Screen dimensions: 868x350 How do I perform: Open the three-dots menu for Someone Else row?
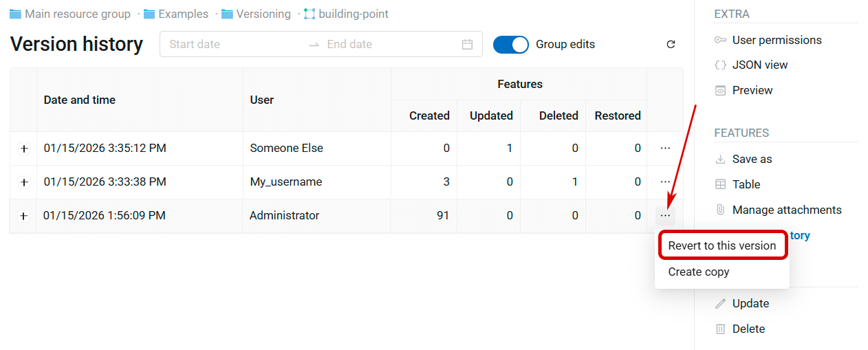click(x=665, y=148)
